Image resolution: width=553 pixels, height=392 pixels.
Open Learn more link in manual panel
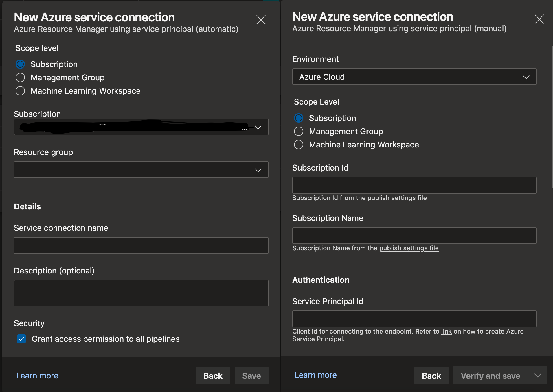[x=316, y=375]
